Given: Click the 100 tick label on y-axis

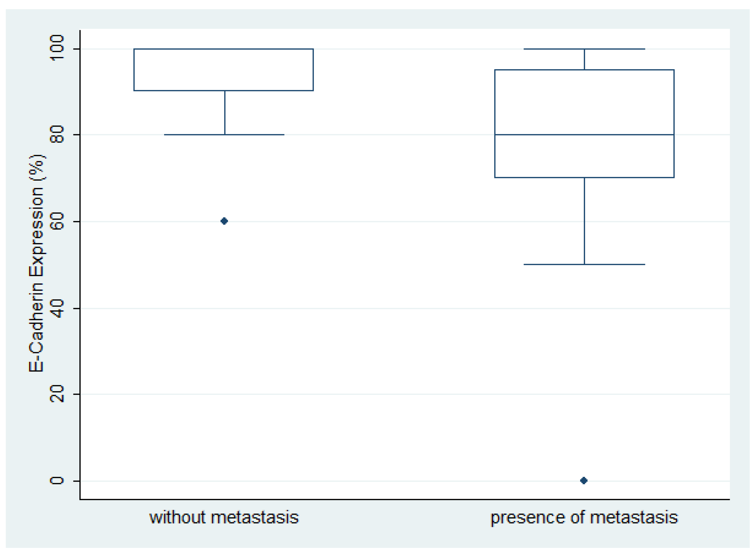Looking at the screenshot, I should point(56,48).
